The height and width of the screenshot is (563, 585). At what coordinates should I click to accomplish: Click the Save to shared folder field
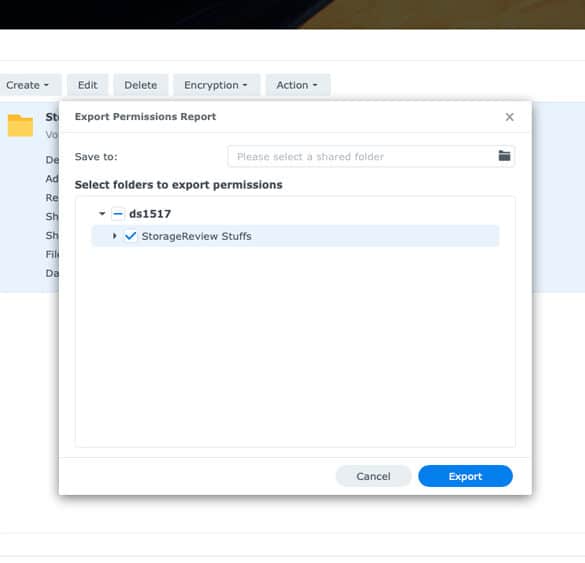click(x=371, y=156)
